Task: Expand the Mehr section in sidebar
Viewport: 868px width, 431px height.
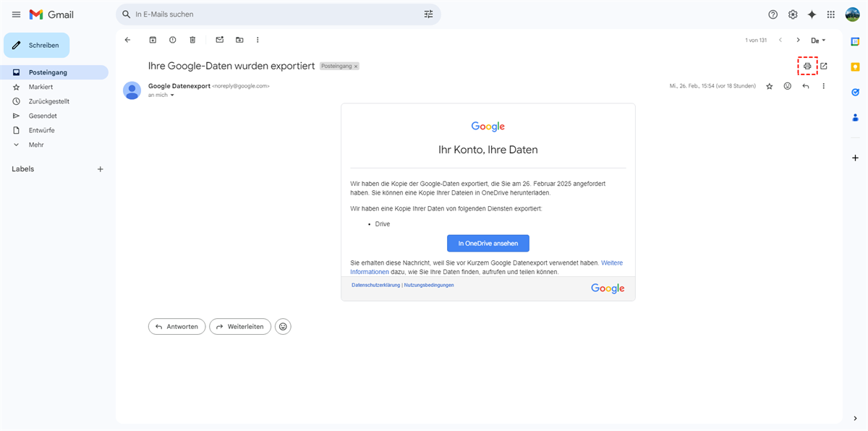Action: [x=36, y=145]
